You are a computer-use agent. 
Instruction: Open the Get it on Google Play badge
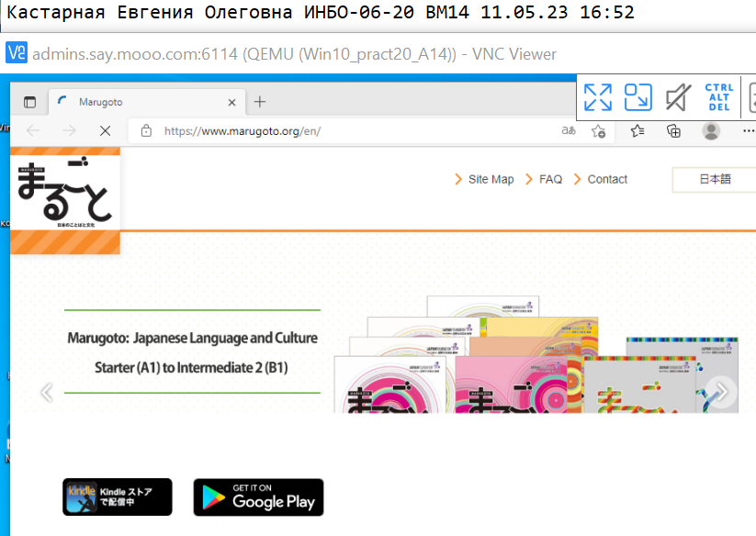pos(258,497)
